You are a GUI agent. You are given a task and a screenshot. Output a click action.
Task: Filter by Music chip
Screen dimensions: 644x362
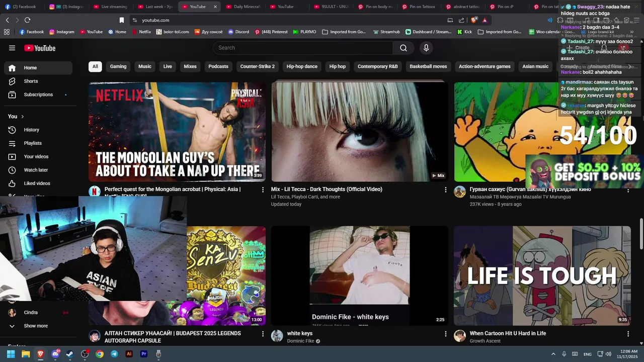pos(145,66)
